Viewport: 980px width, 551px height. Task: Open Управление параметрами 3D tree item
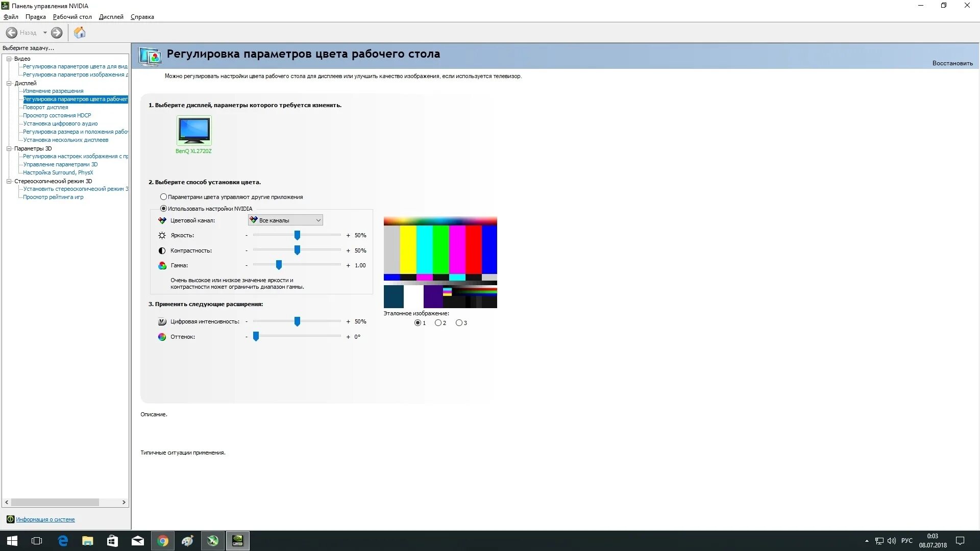60,164
